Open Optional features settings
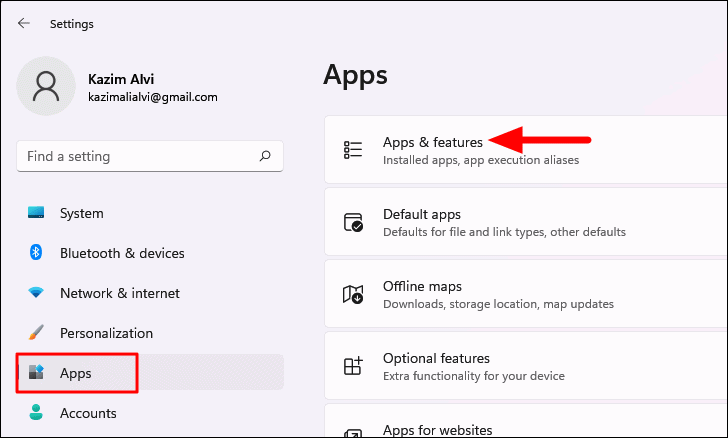728x438 pixels. coord(526,366)
